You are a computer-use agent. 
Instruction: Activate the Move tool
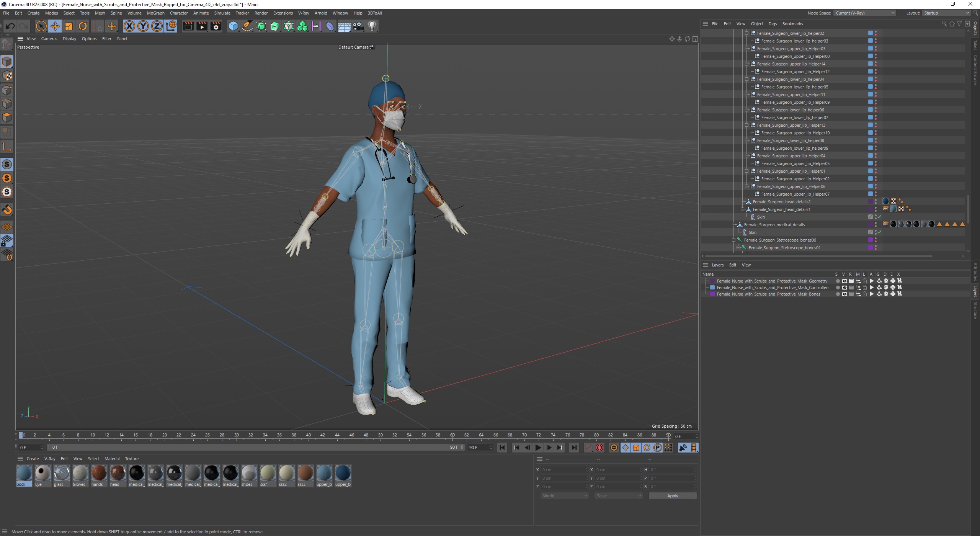click(x=55, y=26)
